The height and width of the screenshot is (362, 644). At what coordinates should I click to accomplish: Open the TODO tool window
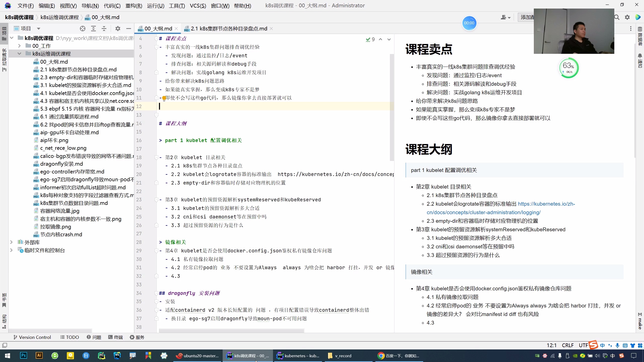[x=69, y=337]
